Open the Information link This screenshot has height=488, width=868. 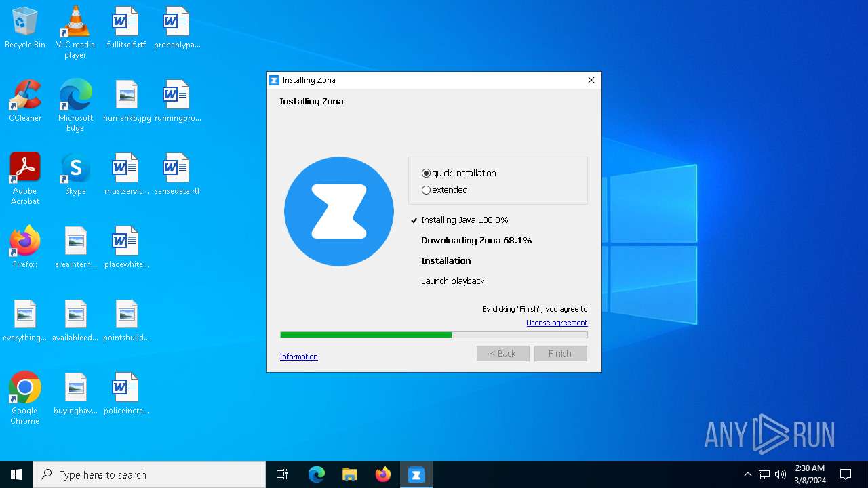point(298,357)
